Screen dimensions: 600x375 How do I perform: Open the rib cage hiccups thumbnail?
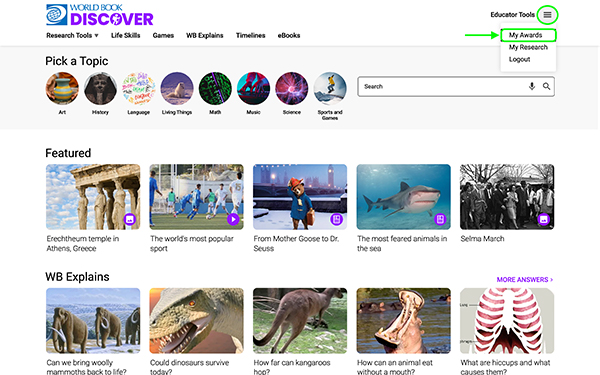click(507, 321)
